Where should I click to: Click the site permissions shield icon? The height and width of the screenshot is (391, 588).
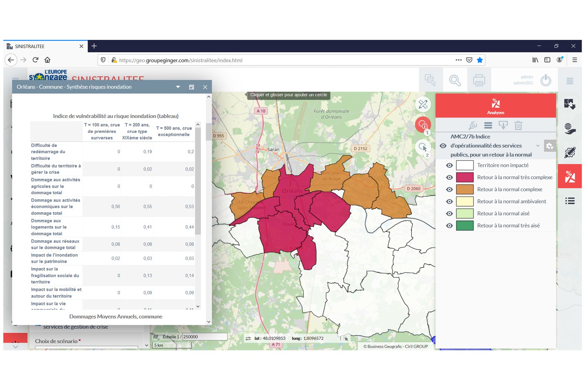point(103,60)
